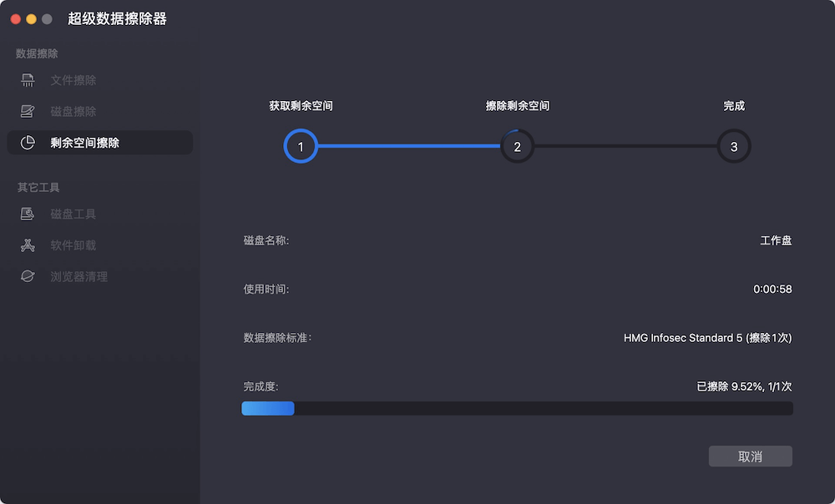
Task: Click the HMG Infosec Standard 5 text
Action: pos(706,338)
